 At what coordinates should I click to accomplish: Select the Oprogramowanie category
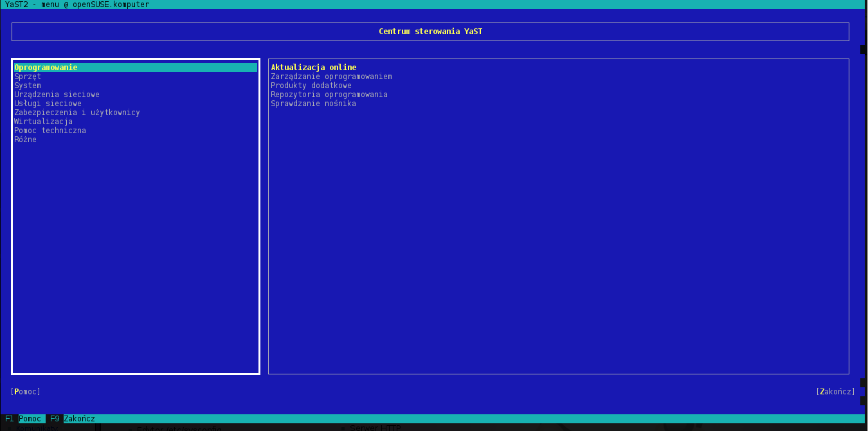click(136, 68)
